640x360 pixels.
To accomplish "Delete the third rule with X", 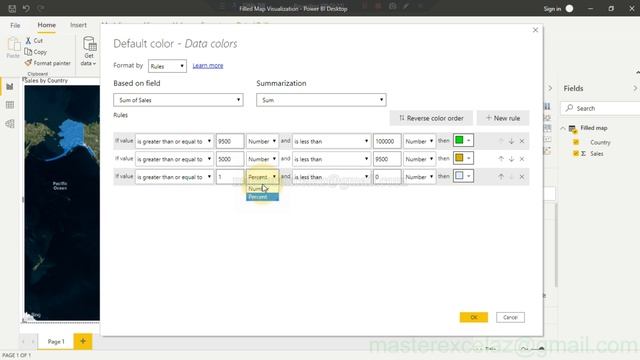I will tap(522, 177).
